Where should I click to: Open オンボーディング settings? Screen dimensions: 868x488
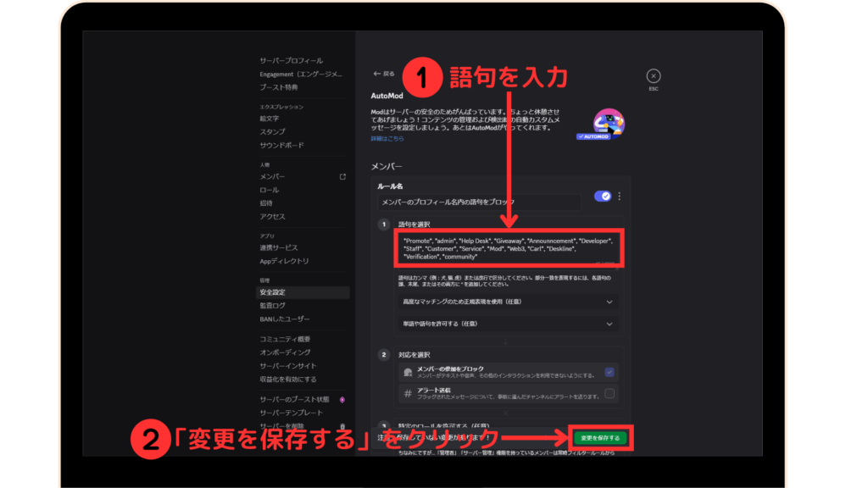(x=285, y=352)
